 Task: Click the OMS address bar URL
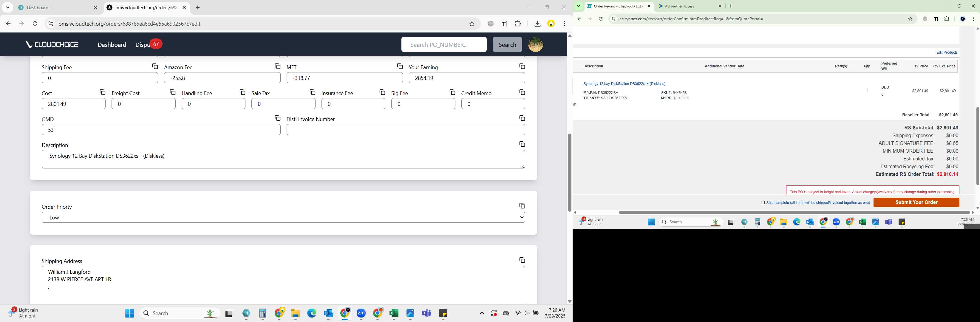(129, 24)
